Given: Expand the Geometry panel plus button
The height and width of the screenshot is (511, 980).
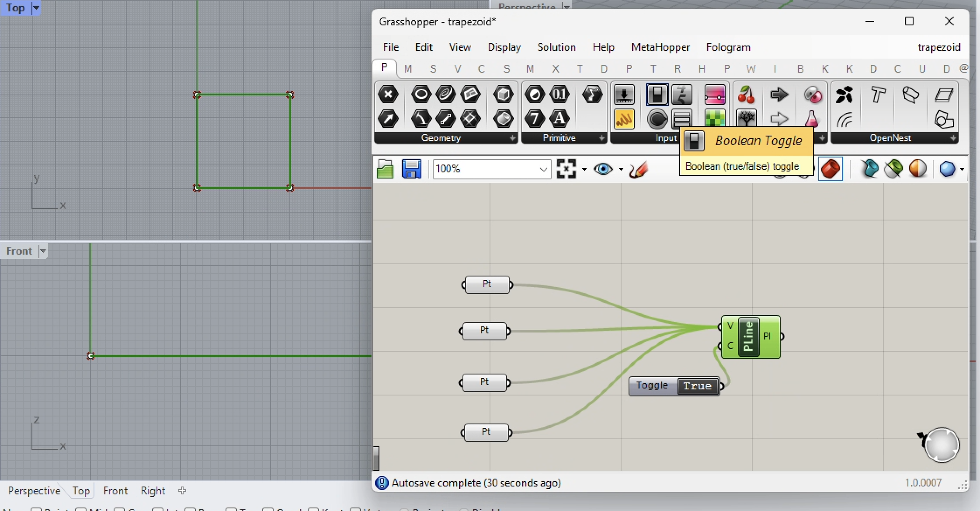Looking at the screenshot, I should (512, 138).
